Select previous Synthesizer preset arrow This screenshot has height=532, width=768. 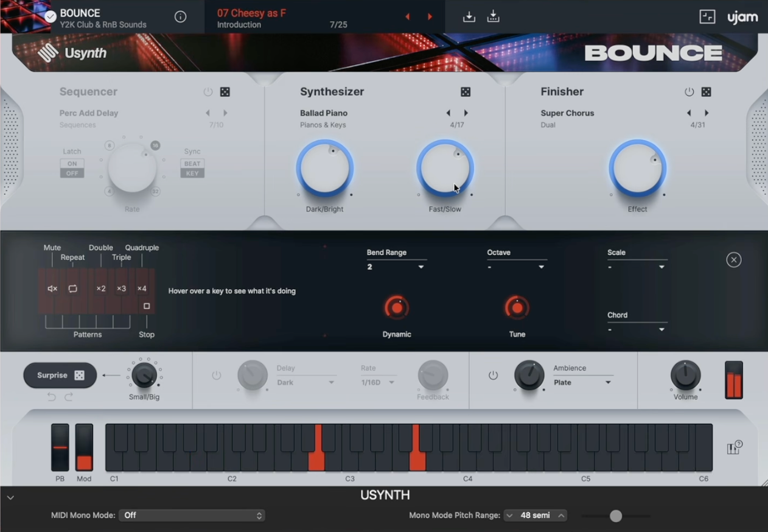[x=449, y=113]
